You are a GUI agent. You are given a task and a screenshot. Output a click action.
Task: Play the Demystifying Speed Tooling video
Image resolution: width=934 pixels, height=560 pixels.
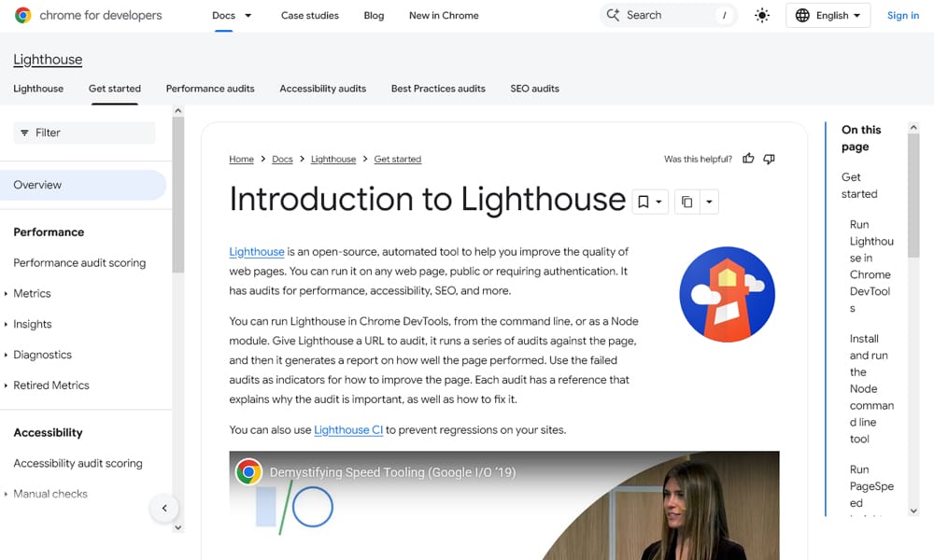tap(504, 523)
